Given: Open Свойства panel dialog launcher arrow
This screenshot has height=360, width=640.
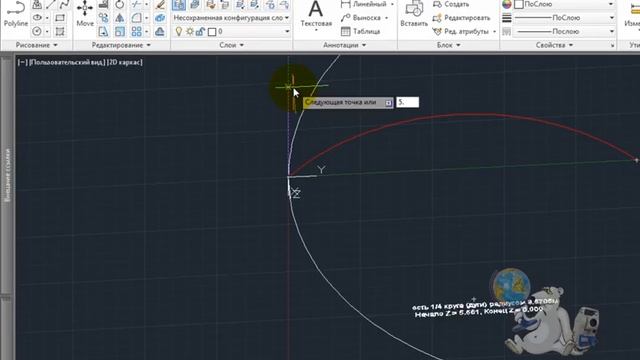Looking at the screenshot, I should [x=612, y=45].
